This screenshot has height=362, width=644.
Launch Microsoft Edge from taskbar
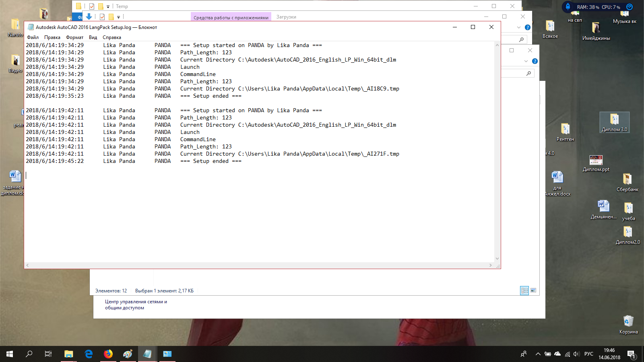[89, 354]
